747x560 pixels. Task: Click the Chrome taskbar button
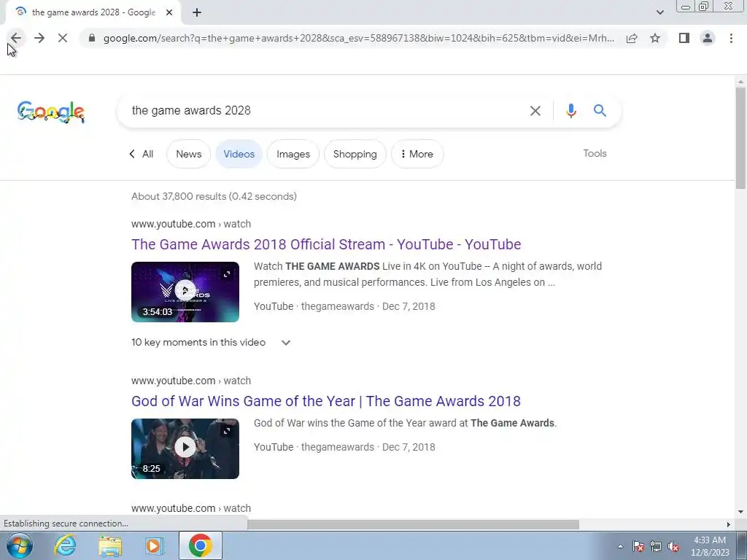point(201,545)
